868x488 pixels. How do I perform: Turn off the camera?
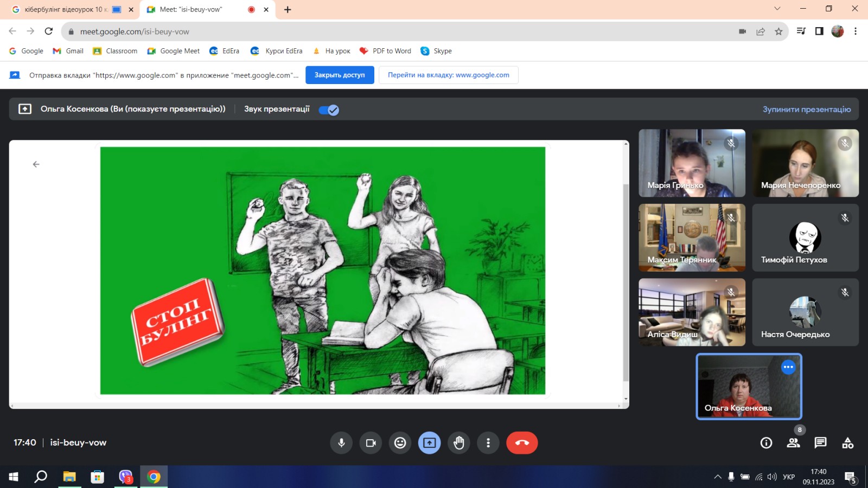tap(371, 443)
